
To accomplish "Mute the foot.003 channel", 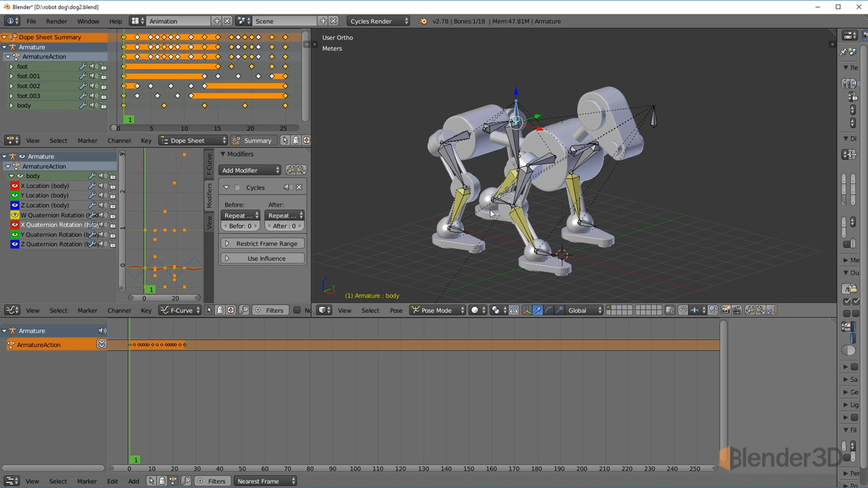I will point(94,96).
